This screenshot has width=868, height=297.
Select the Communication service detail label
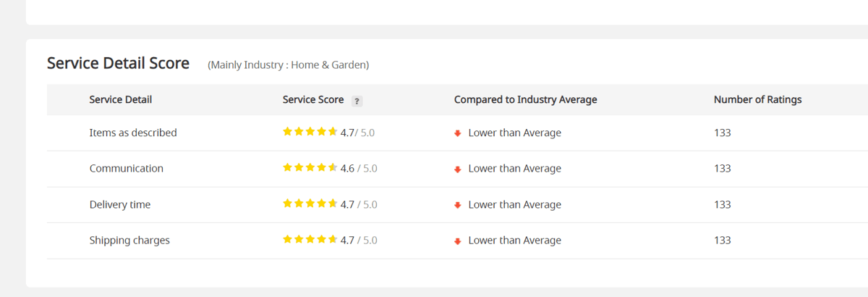coord(127,168)
